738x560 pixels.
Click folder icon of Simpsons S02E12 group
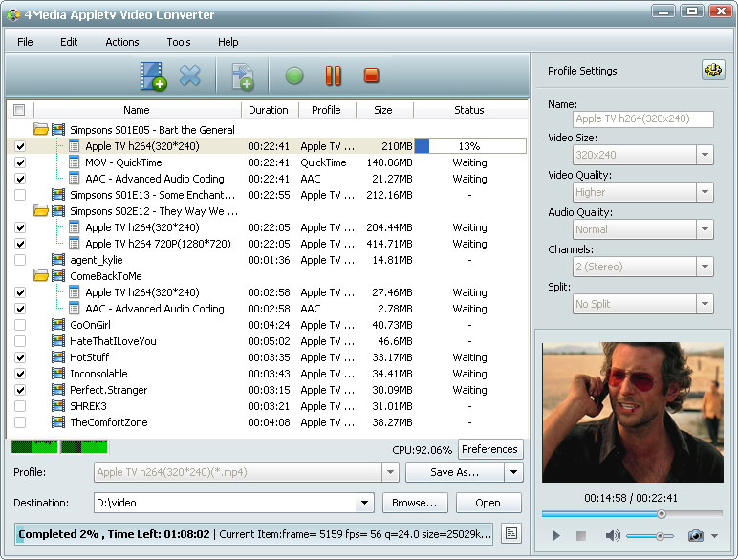(41, 210)
